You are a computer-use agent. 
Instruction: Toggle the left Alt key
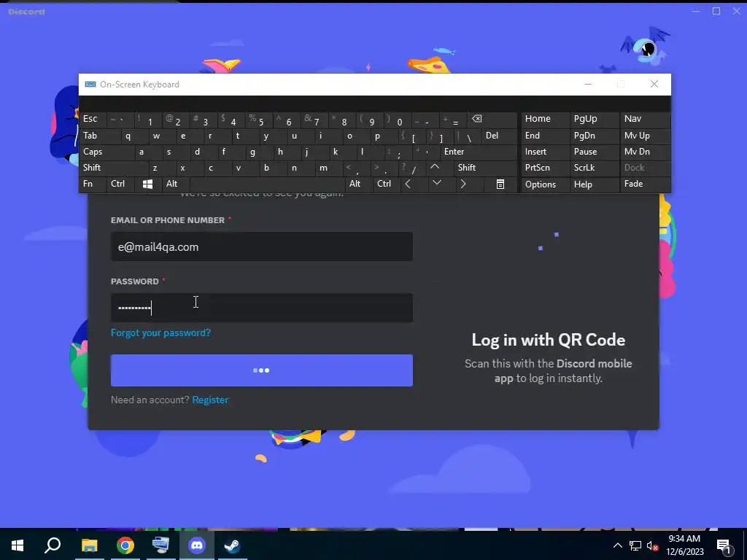tap(175, 184)
